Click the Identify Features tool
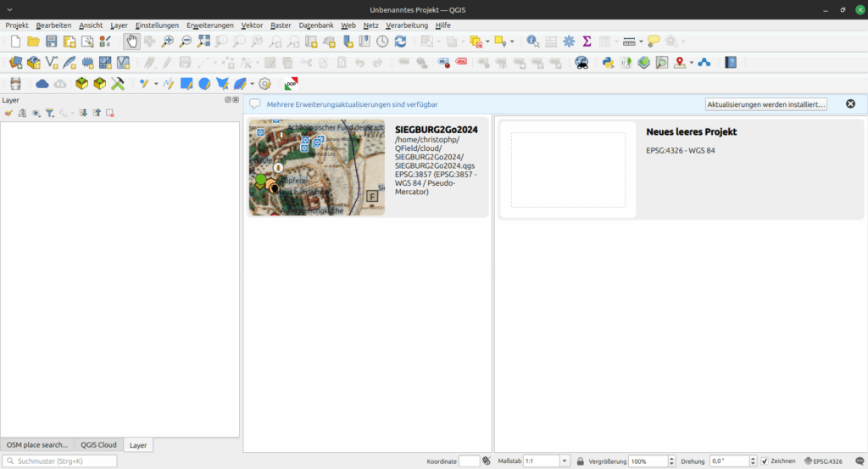This screenshot has height=469, width=868. coord(532,41)
